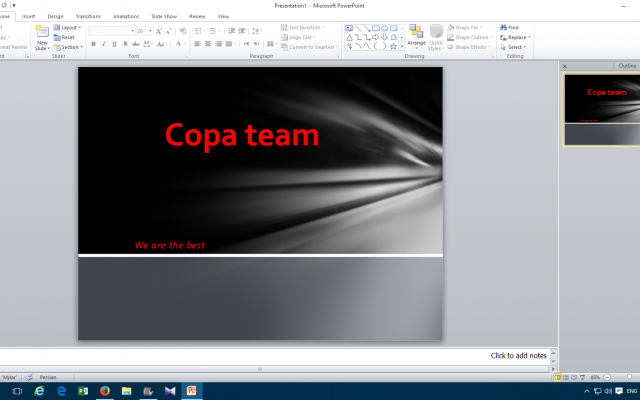
Task: Open the Arrange menu
Action: click(x=416, y=37)
